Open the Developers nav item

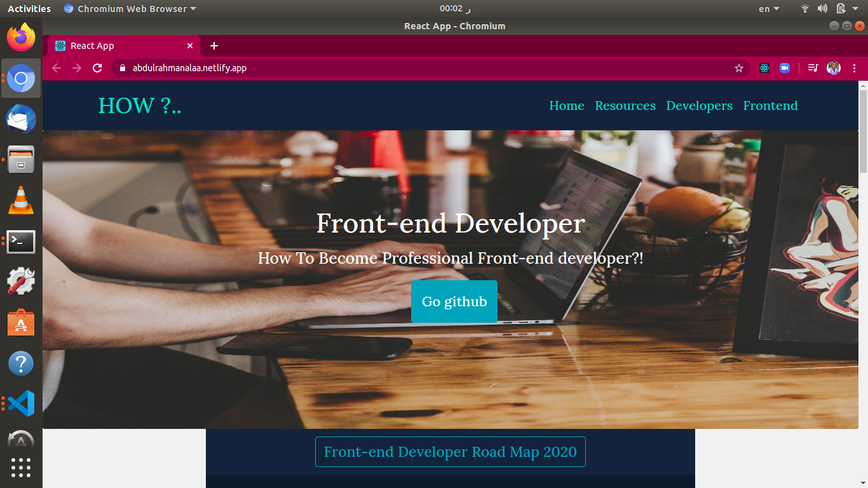(x=699, y=106)
